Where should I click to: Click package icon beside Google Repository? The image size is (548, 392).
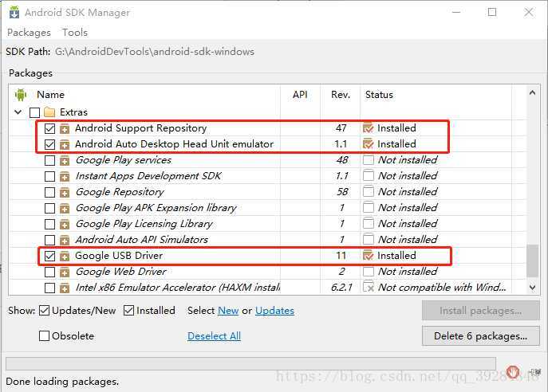65,192
